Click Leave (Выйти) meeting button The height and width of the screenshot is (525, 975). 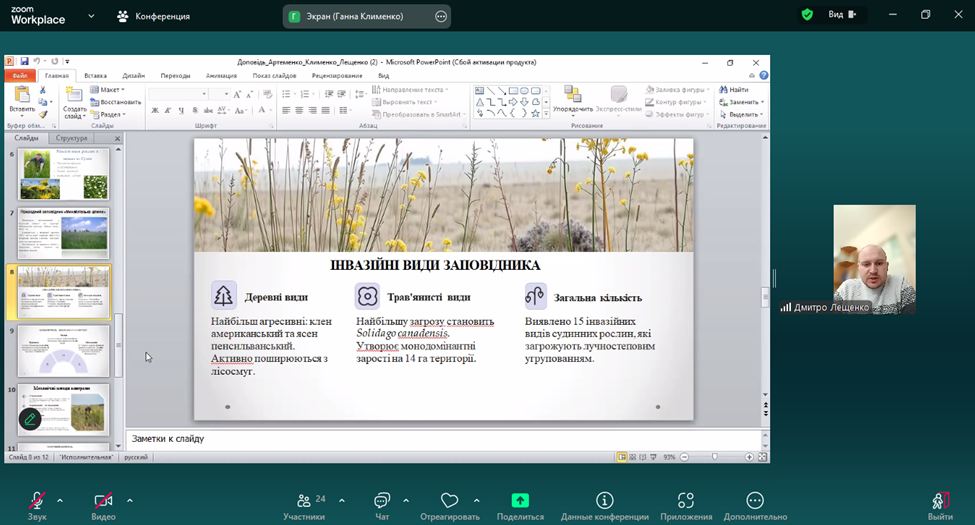pos(940,506)
